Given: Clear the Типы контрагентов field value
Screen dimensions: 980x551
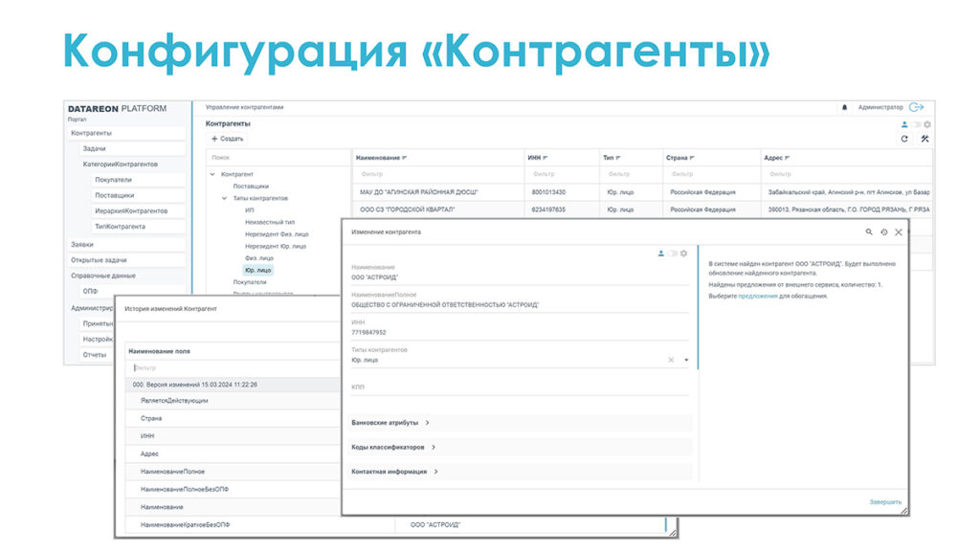Looking at the screenshot, I should (671, 360).
